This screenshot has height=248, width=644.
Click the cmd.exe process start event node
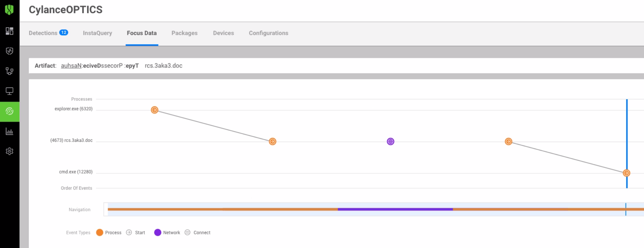(627, 173)
